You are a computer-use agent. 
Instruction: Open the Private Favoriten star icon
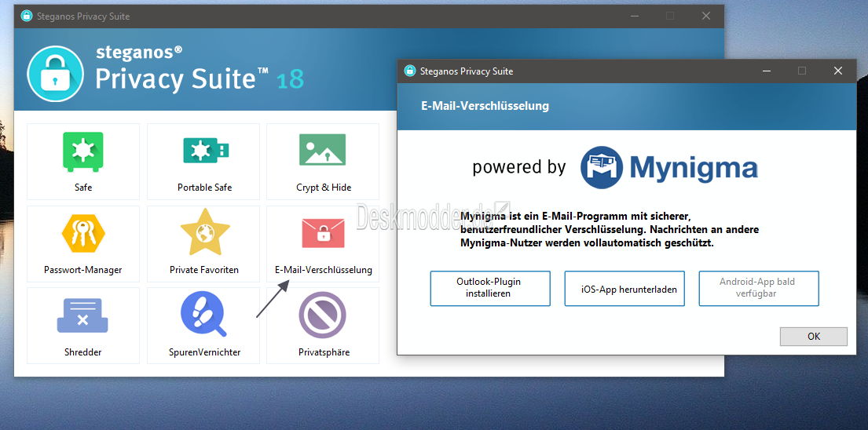(x=205, y=232)
